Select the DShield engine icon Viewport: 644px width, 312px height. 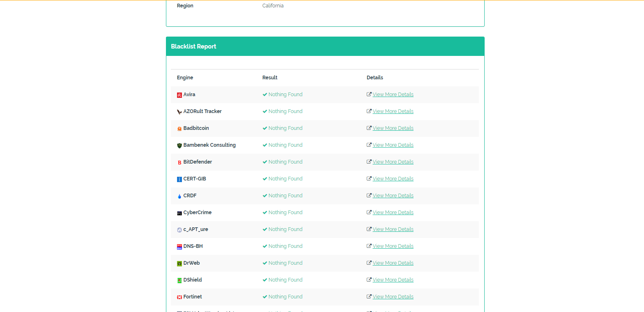point(179,280)
